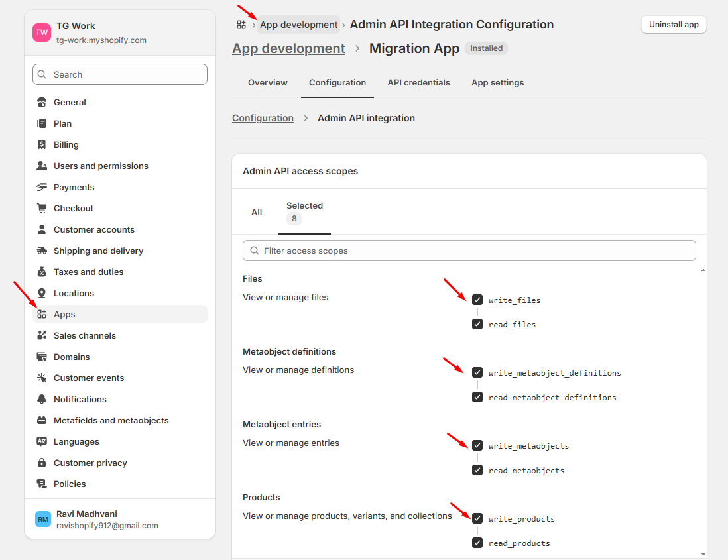Click the Notifications bell icon

[x=42, y=399]
